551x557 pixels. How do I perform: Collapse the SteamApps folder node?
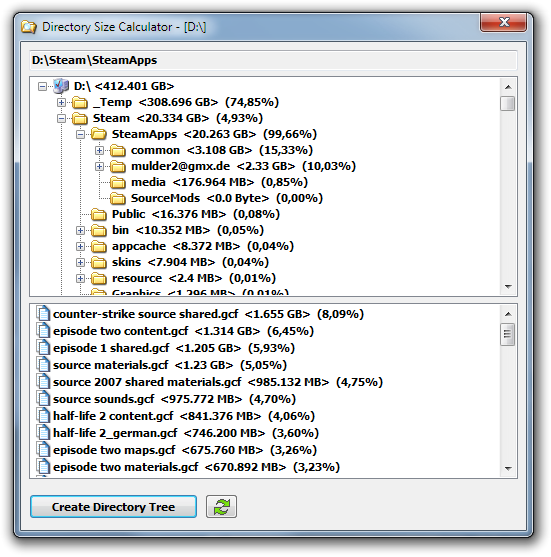point(80,134)
